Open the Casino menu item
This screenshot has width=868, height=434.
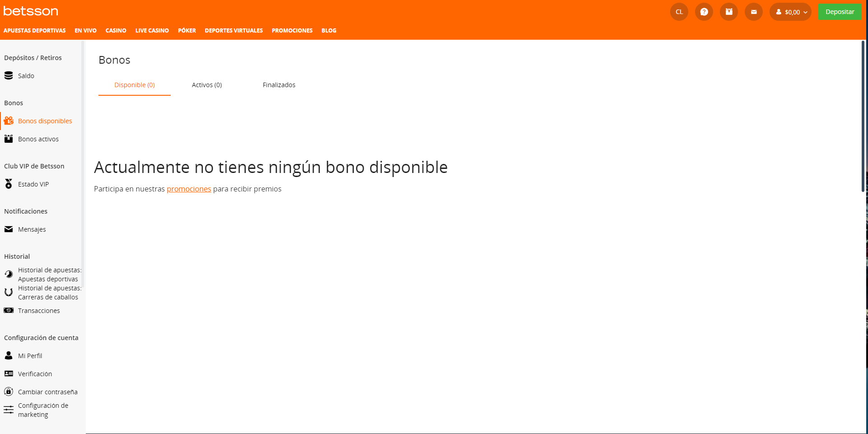point(116,30)
